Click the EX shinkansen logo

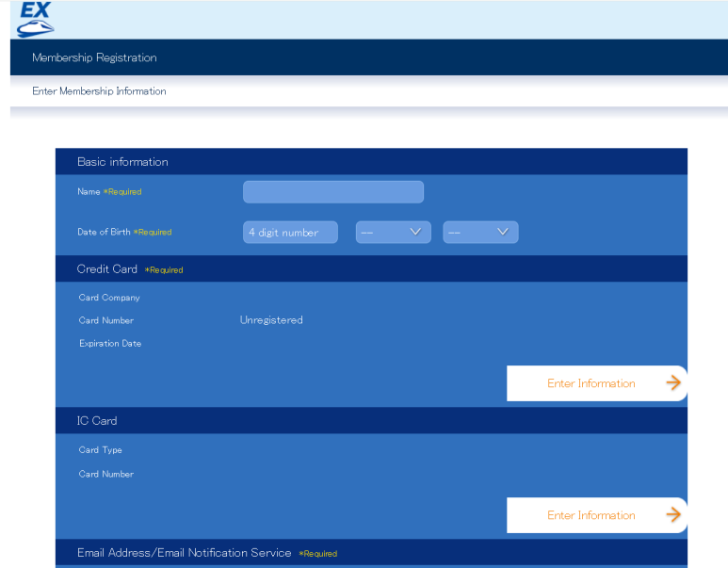[35, 19]
